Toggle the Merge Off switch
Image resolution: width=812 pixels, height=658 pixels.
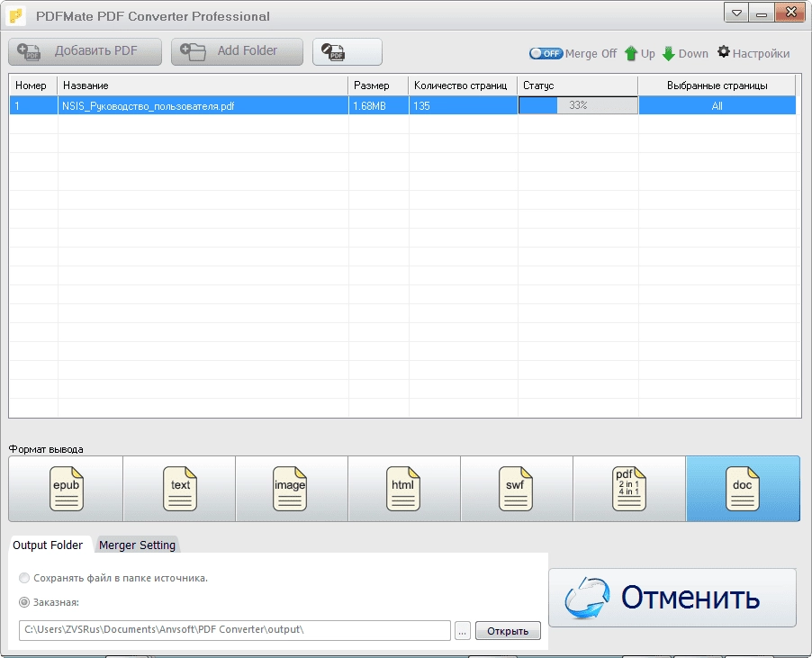click(546, 53)
